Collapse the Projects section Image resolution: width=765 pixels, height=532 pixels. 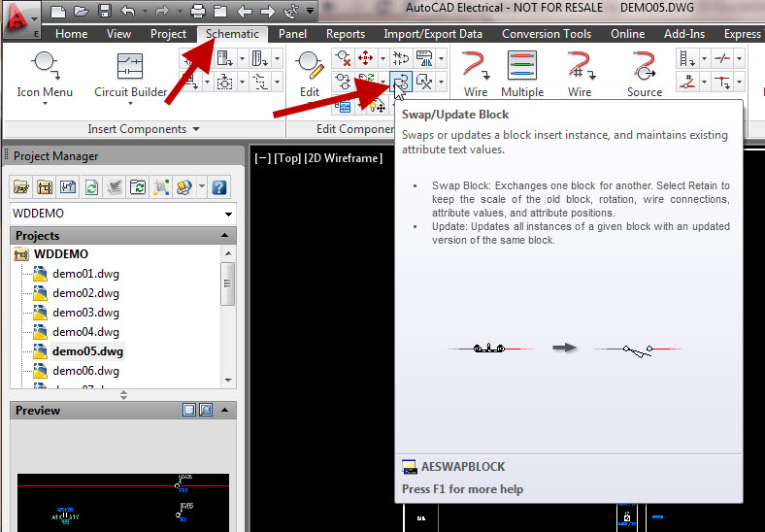[225, 235]
